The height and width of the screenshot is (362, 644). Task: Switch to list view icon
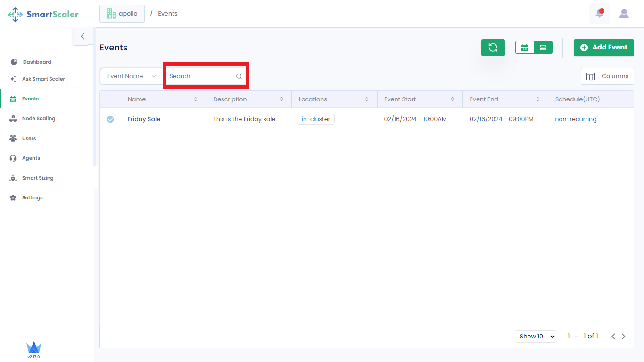point(543,48)
